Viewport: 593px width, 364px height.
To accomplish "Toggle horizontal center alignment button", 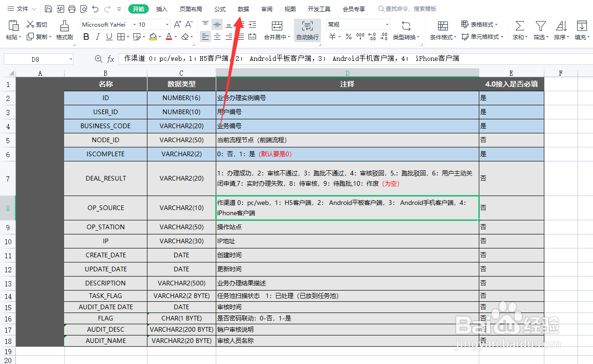I will click(217, 36).
